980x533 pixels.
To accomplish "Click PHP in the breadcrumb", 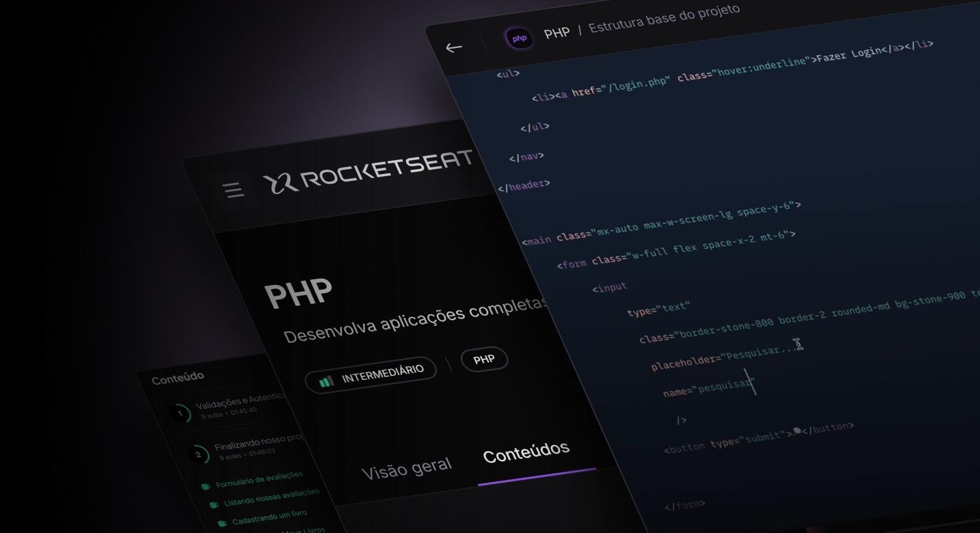I will (x=557, y=33).
